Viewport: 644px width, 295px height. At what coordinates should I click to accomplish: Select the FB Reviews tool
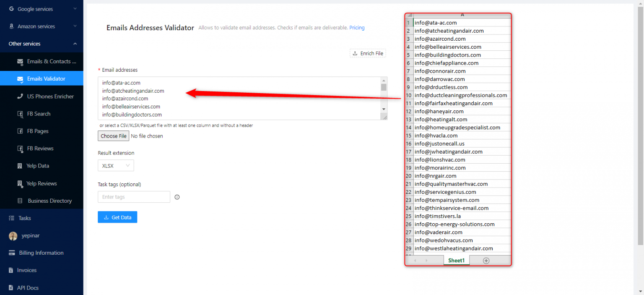point(41,148)
